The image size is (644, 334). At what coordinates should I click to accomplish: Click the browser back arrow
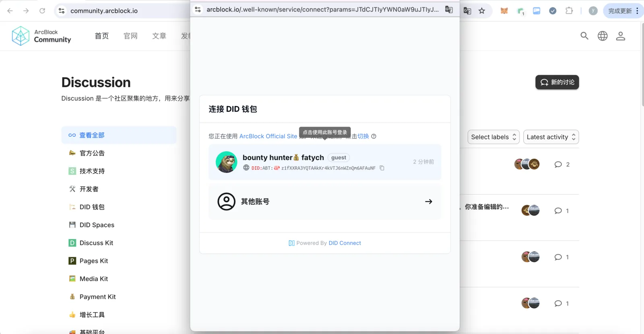[x=10, y=11]
